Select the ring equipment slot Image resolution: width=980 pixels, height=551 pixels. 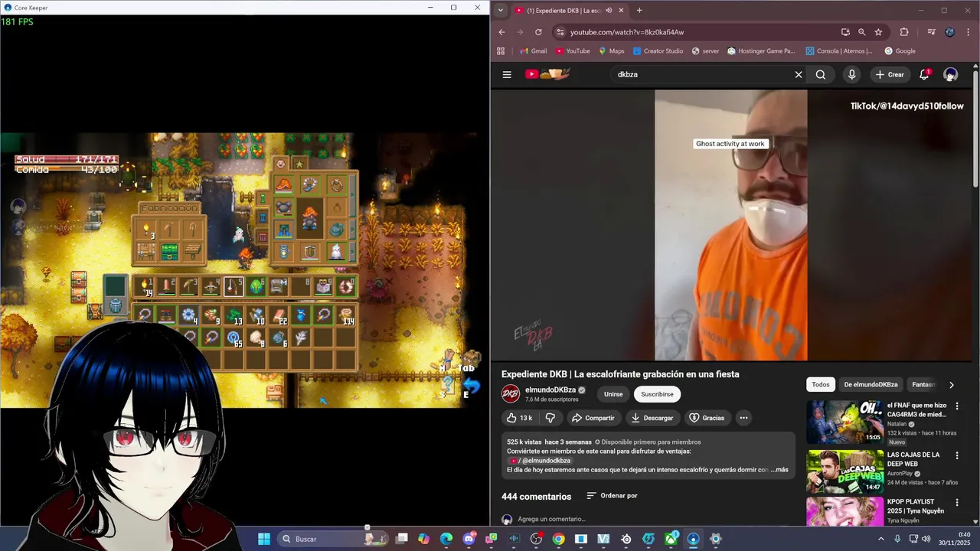336,184
